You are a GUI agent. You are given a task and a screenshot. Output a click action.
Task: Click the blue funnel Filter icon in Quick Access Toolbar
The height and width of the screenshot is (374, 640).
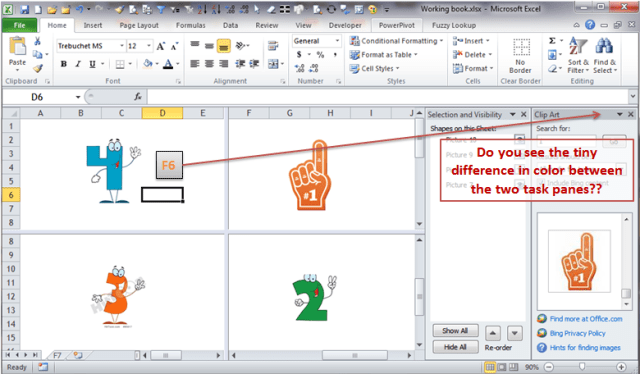[x=160, y=9]
